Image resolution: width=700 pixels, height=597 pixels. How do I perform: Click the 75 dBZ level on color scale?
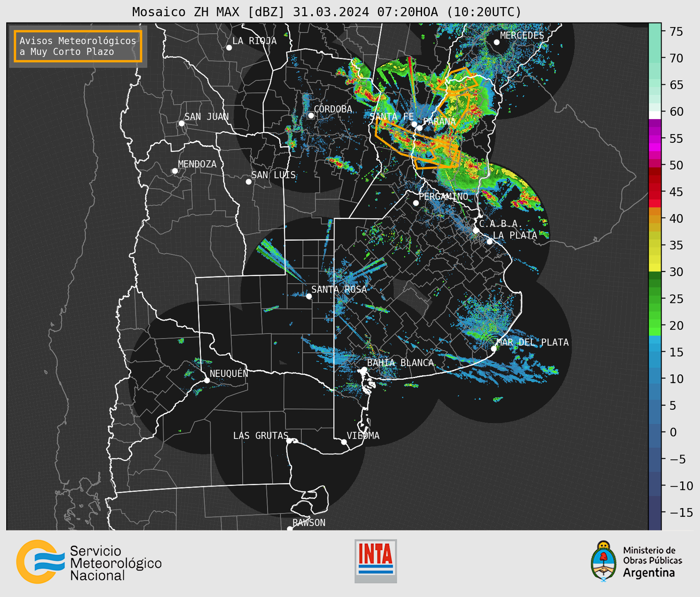pyautogui.click(x=655, y=32)
